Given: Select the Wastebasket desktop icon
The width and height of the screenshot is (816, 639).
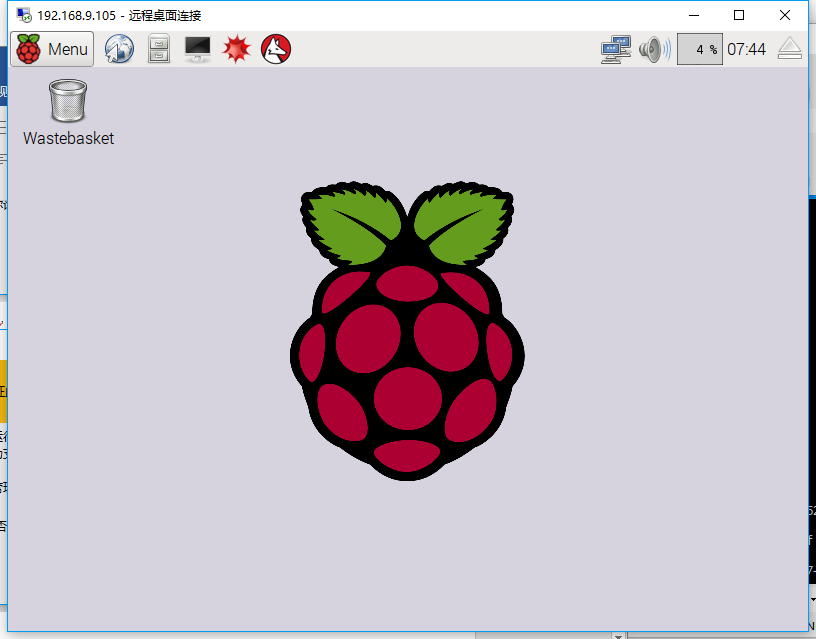Looking at the screenshot, I should pyautogui.click(x=68, y=100).
